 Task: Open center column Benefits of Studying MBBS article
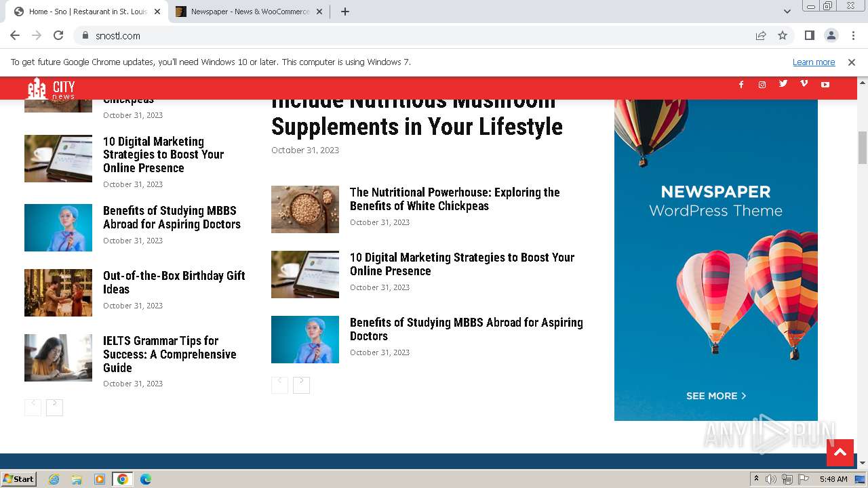click(x=467, y=329)
